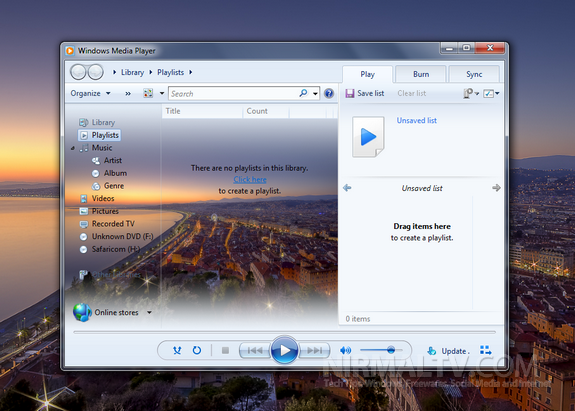Click the arrow before Library breadcrumb
This screenshot has height=411, width=575.
click(x=114, y=72)
